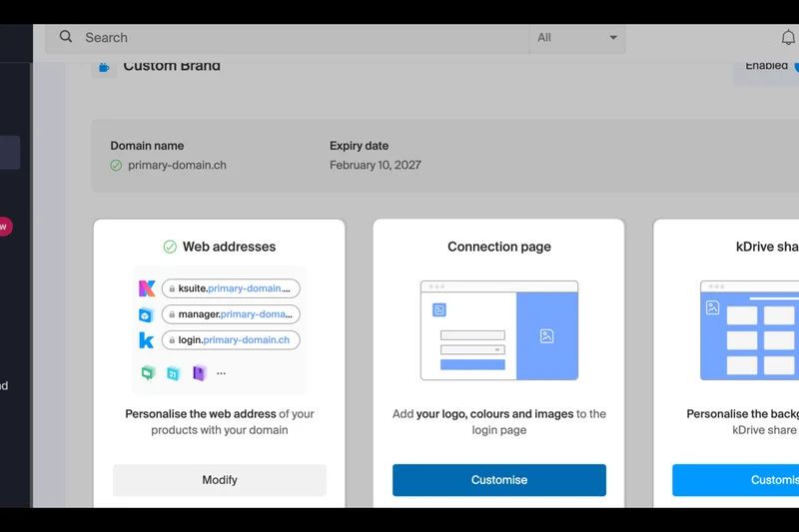Click the login.primary-domain.ch address pill
The image size is (799, 532).
click(x=231, y=340)
